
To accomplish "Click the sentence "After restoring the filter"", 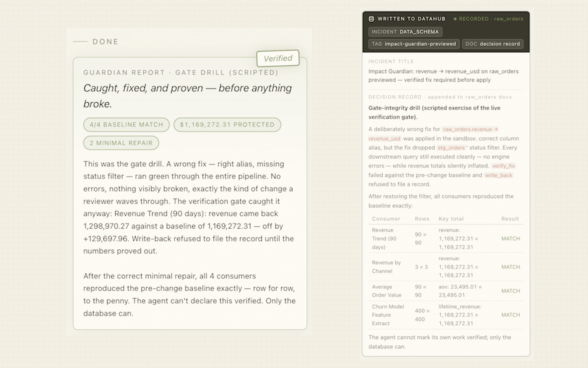I will [x=441, y=201].
